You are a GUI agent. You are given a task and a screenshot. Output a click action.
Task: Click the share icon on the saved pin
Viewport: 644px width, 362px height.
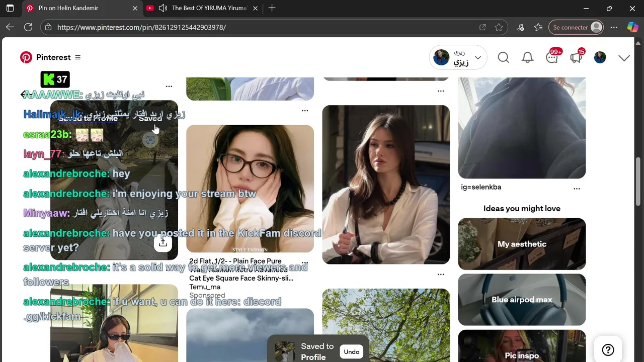tap(163, 243)
